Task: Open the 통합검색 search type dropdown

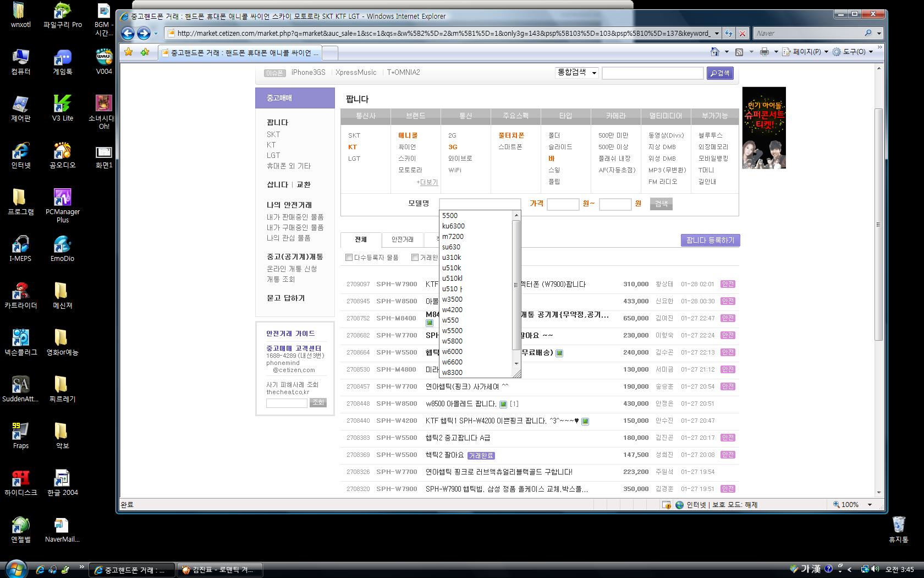Action: pos(576,73)
